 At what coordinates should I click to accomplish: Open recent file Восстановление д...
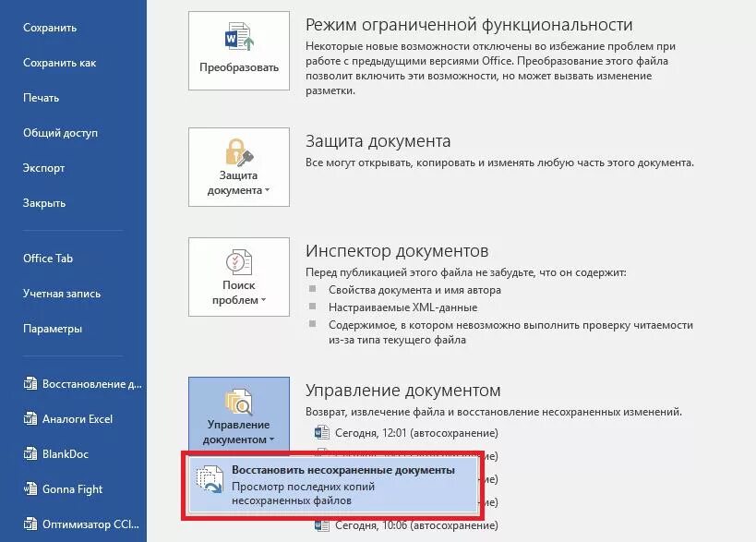coord(83,384)
